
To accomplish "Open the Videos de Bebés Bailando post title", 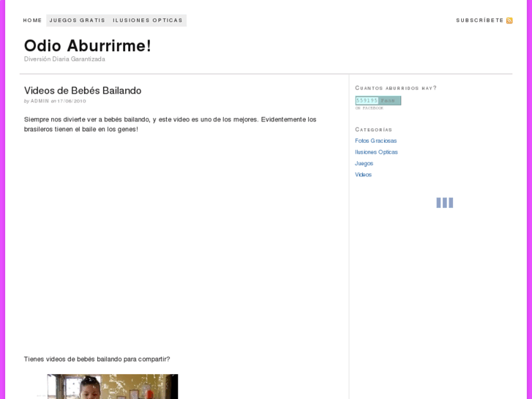I will coord(83,90).
